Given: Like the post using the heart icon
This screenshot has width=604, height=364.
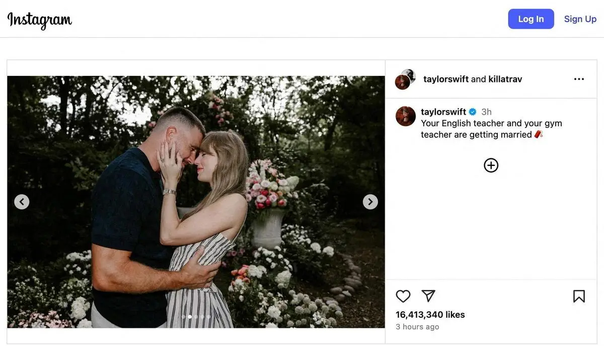Looking at the screenshot, I should click(x=403, y=296).
